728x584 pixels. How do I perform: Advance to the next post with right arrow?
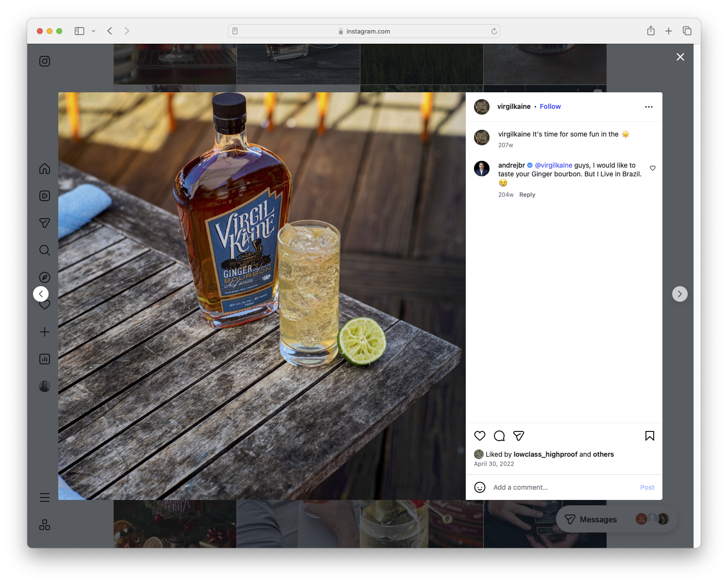(x=680, y=294)
